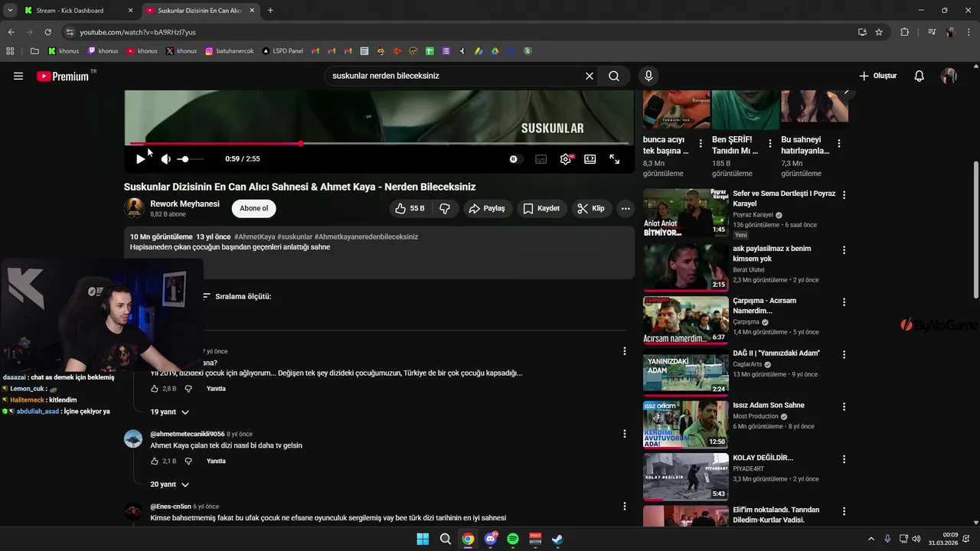Open the YouTube account avatar menu

(x=949, y=76)
